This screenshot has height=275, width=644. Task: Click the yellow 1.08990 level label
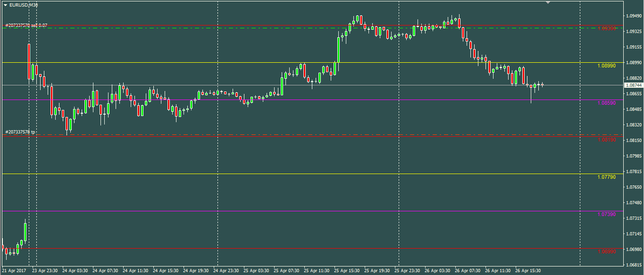click(606, 66)
